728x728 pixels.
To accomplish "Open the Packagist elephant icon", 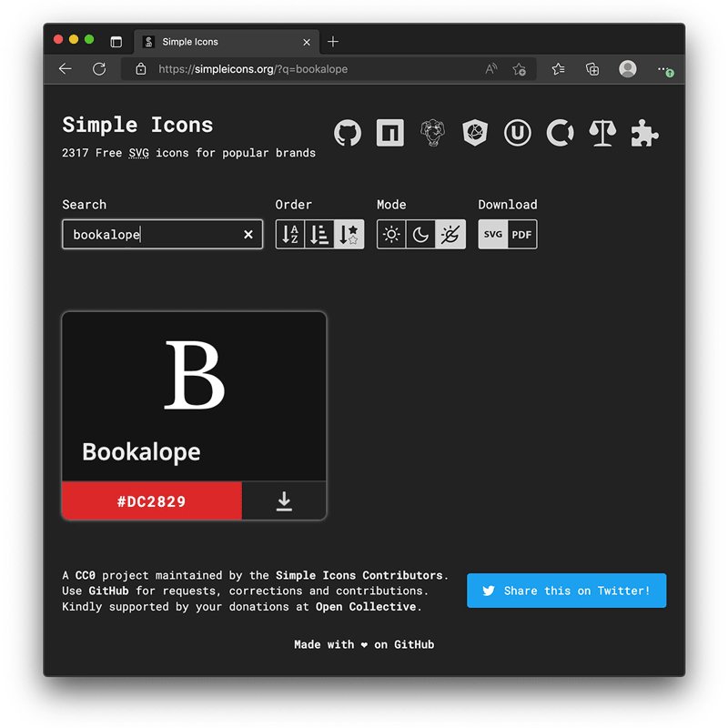I will (432, 133).
